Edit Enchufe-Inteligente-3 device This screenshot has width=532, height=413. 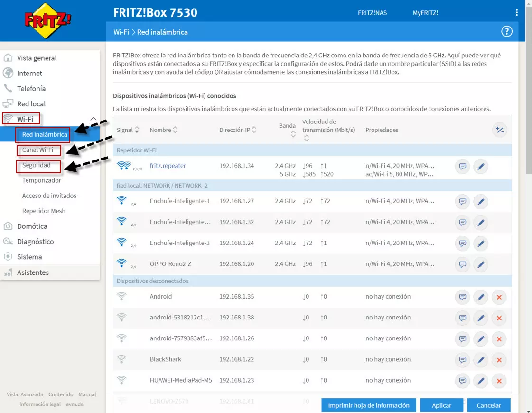[481, 244]
